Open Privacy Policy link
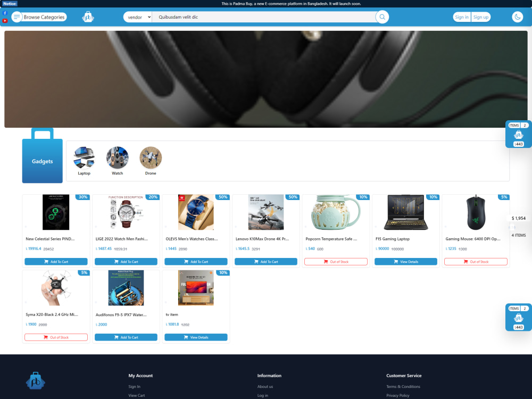 [x=397, y=395]
